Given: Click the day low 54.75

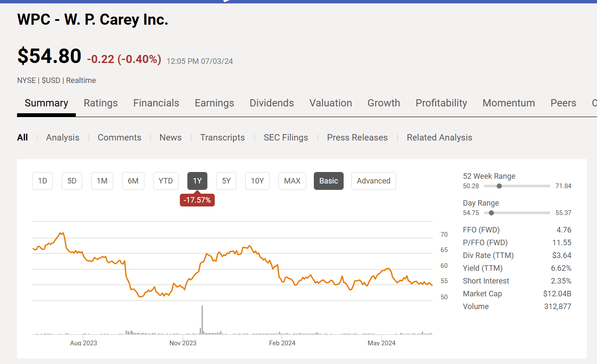Looking at the screenshot, I should coord(471,213).
